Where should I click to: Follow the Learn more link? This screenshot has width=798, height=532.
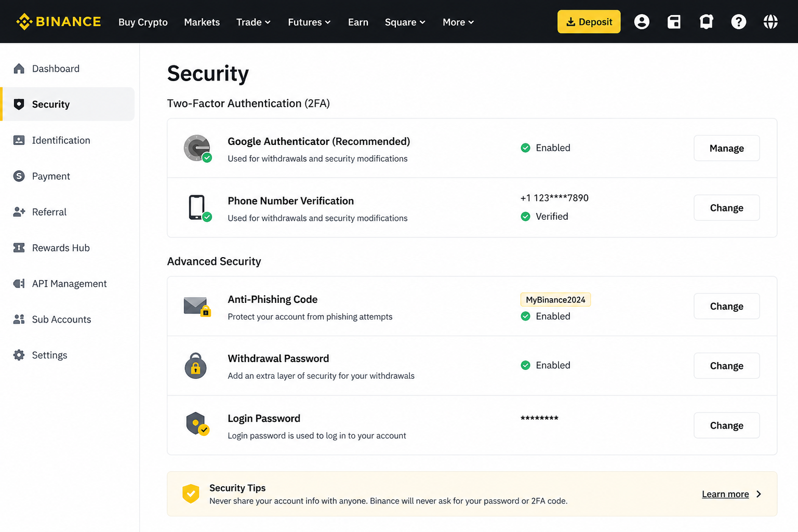point(725,494)
